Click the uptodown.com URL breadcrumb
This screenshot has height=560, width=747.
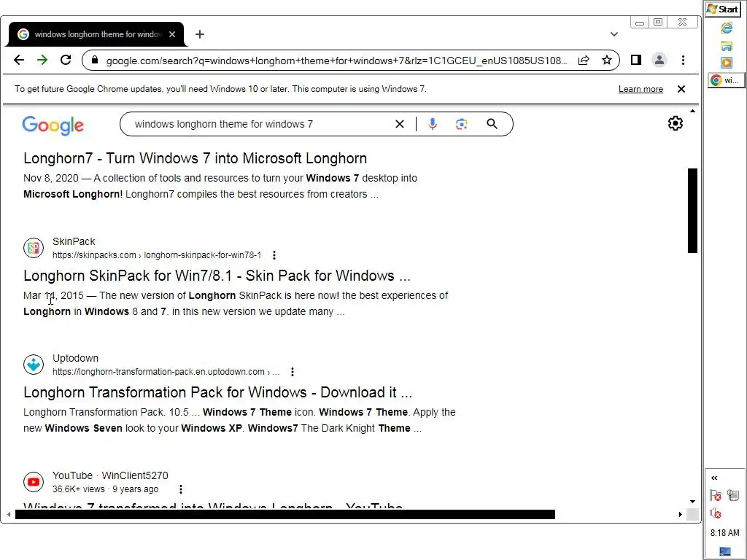(166, 372)
